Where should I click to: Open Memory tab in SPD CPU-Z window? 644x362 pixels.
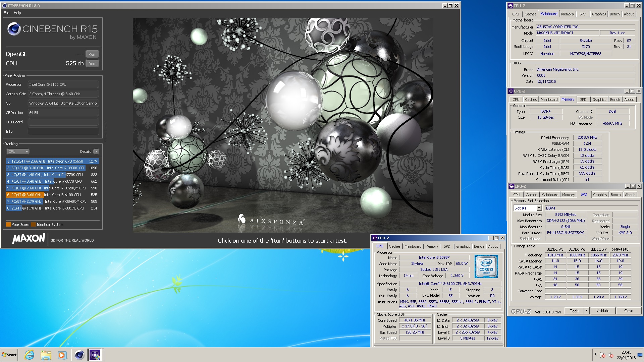point(569,195)
